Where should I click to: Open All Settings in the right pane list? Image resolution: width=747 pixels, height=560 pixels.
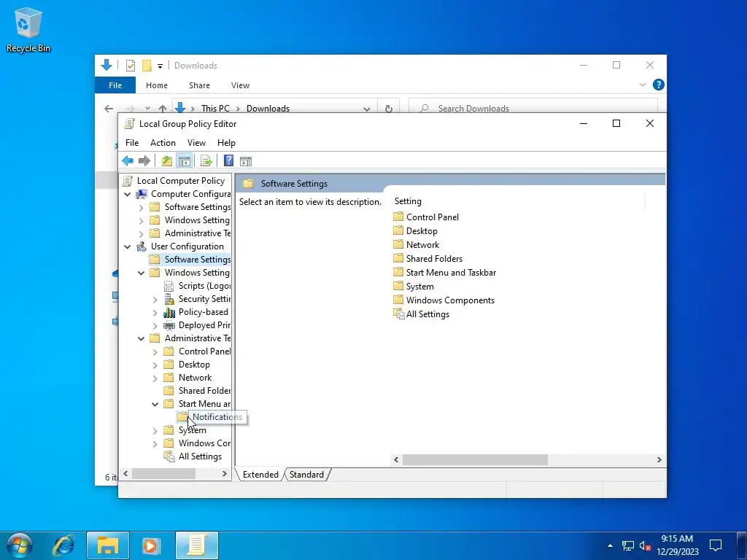427,314
